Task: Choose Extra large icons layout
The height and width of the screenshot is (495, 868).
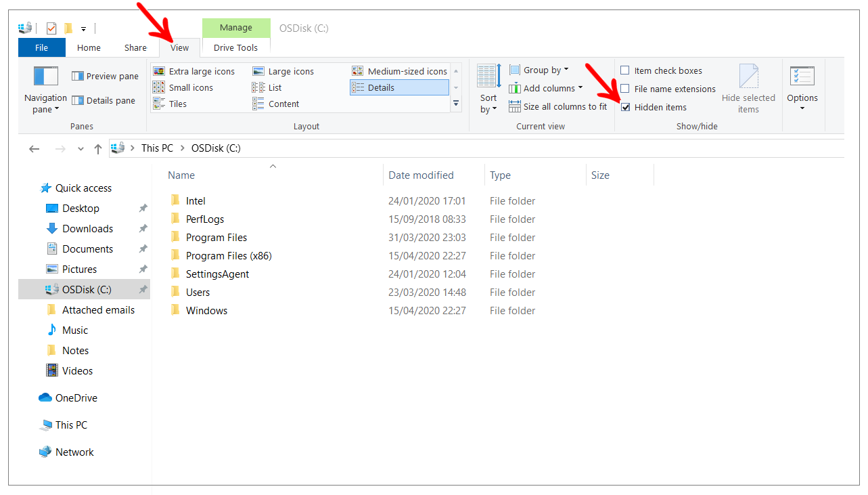Action: pyautogui.click(x=194, y=71)
